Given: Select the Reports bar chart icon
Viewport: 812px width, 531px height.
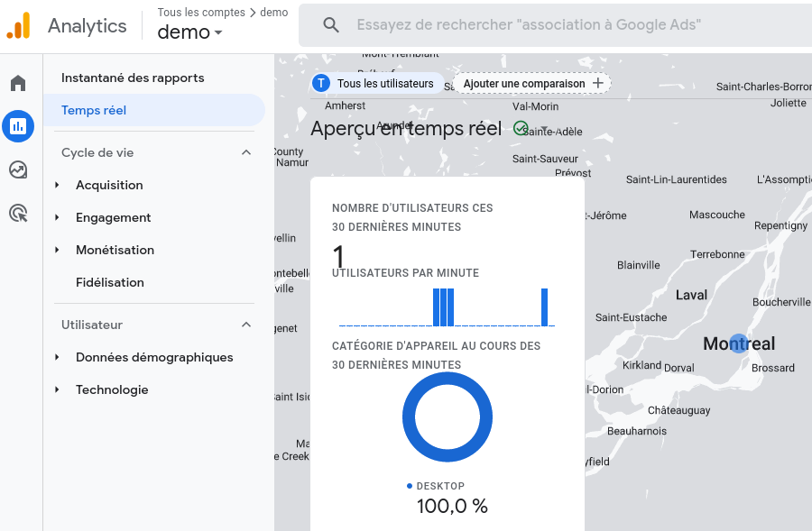Looking at the screenshot, I should [x=18, y=126].
